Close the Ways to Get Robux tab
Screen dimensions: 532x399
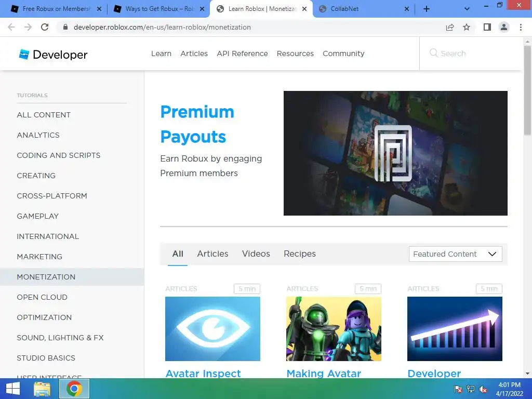[202, 9]
